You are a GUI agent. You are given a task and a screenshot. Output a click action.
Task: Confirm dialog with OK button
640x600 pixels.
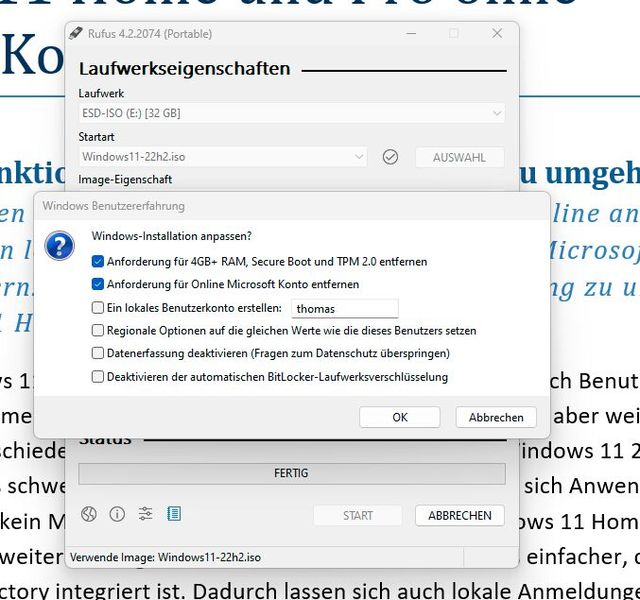click(x=400, y=417)
